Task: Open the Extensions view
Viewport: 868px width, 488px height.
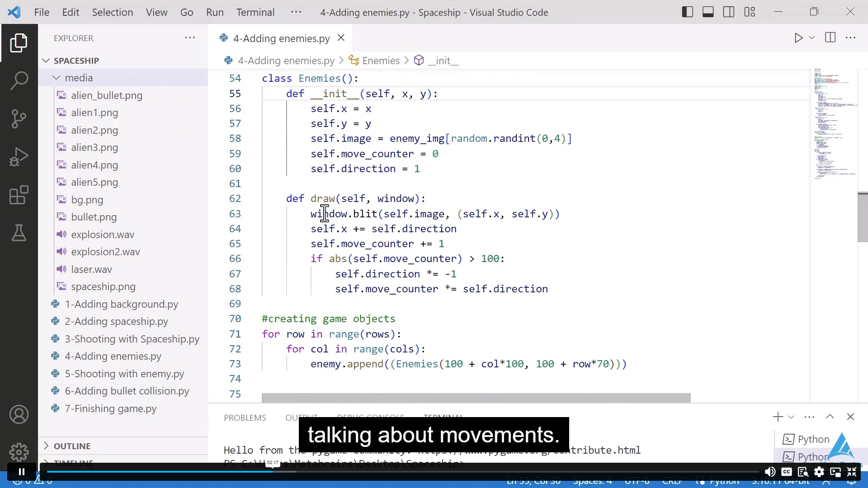Action: pyautogui.click(x=19, y=195)
